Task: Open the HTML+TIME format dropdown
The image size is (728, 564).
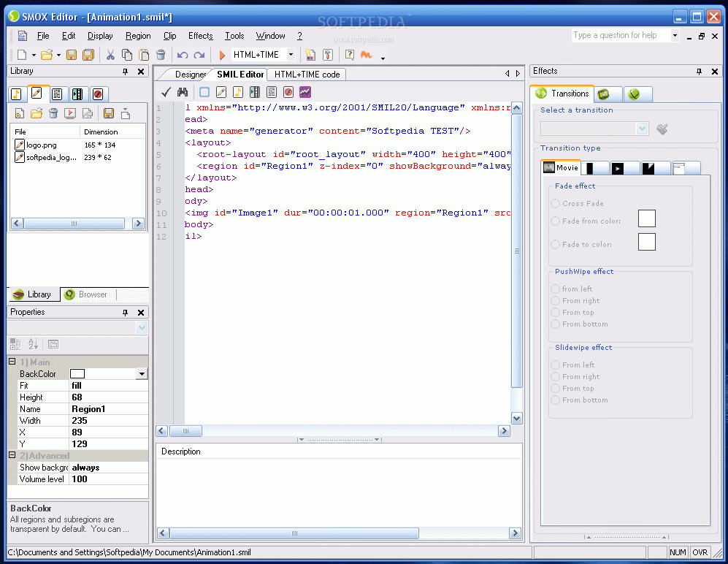Action: click(291, 55)
